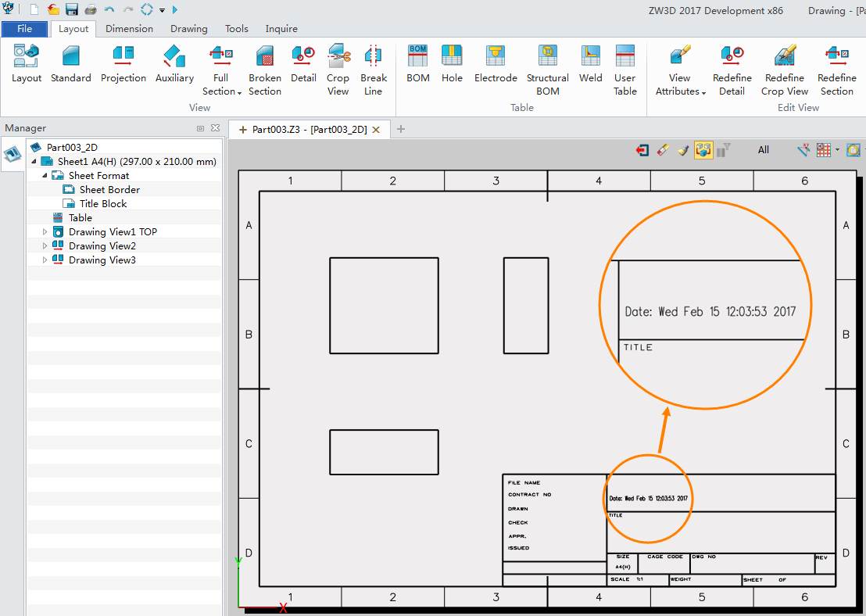866x616 pixels.
Task: Open the grid options dropdown arrow
Action: click(x=837, y=150)
